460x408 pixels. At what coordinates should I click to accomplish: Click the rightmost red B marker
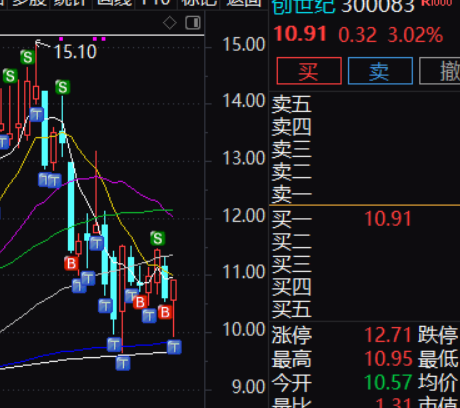[x=165, y=312]
